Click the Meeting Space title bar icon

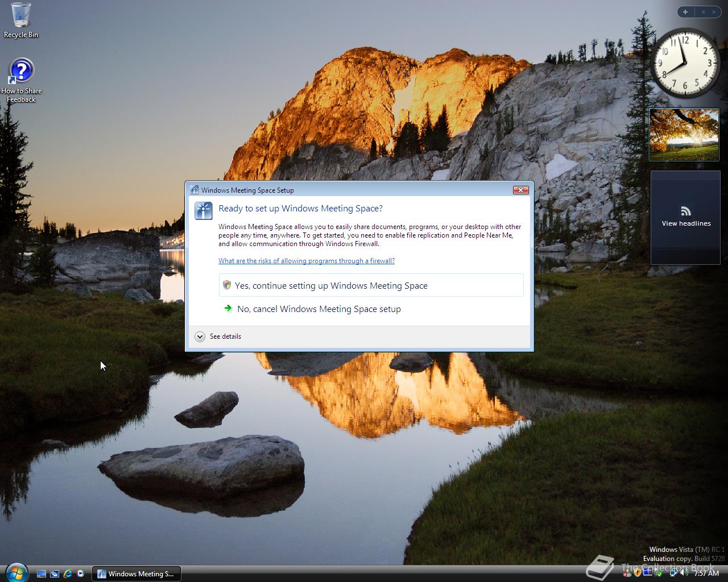[194, 190]
